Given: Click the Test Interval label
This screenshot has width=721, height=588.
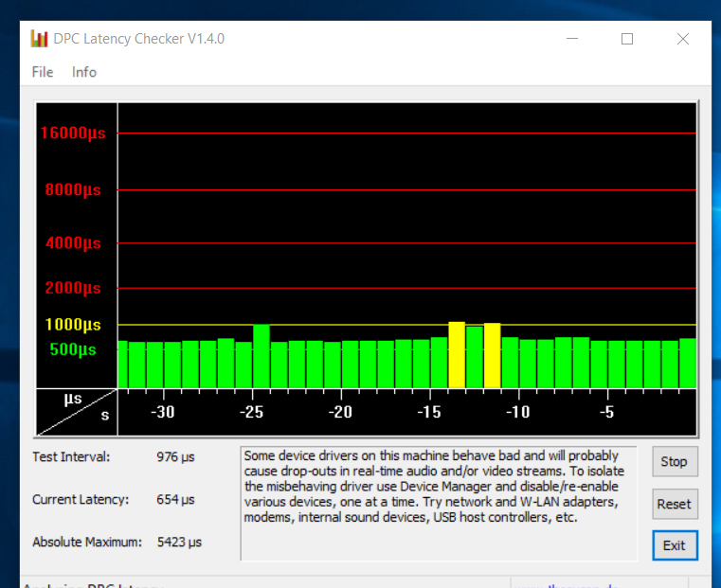Looking at the screenshot, I should tap(71, 457).
